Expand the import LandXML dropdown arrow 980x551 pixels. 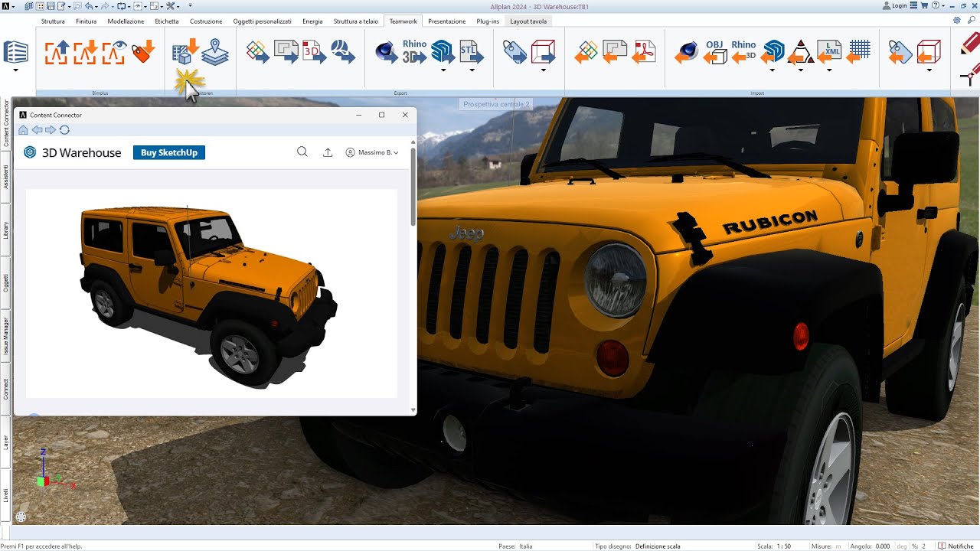tap(829, 70)
